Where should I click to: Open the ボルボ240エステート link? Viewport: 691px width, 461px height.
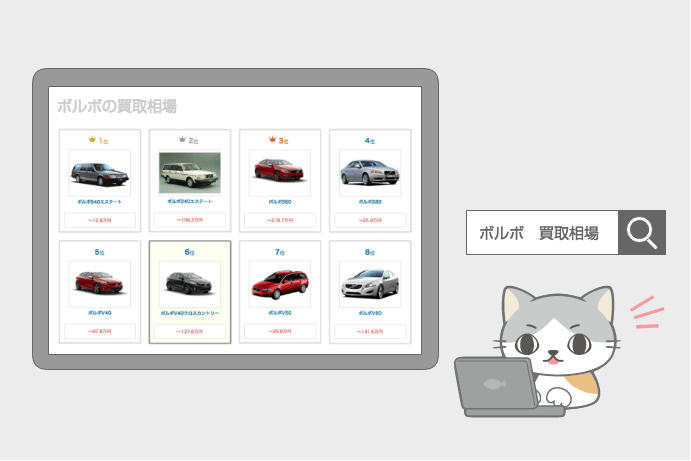[x=190, y=201]
